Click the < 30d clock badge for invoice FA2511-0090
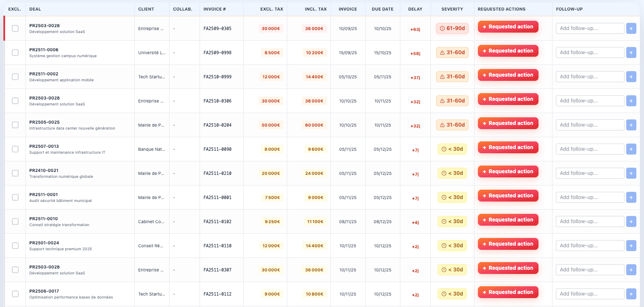644x307 pixels. pos(452,149)
